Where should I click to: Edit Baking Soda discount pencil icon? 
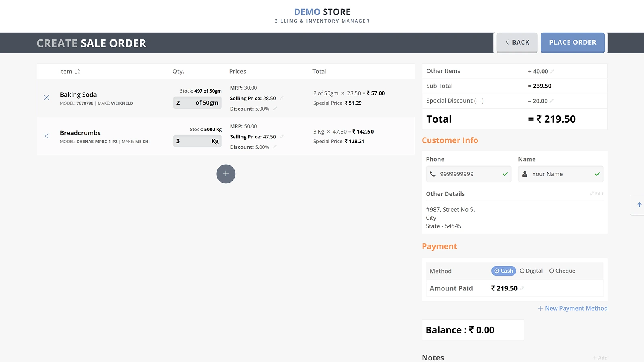275,109
